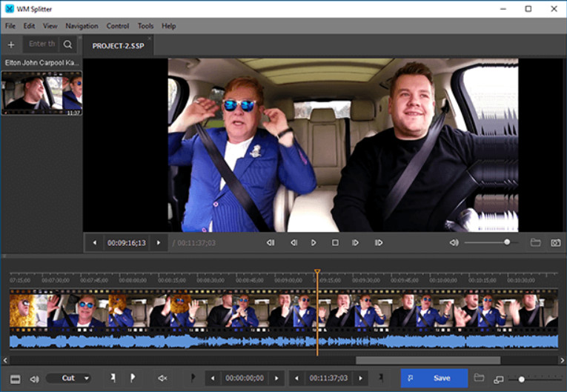Jump to previous keyframe
567x392 pixels.
[270, 242]
